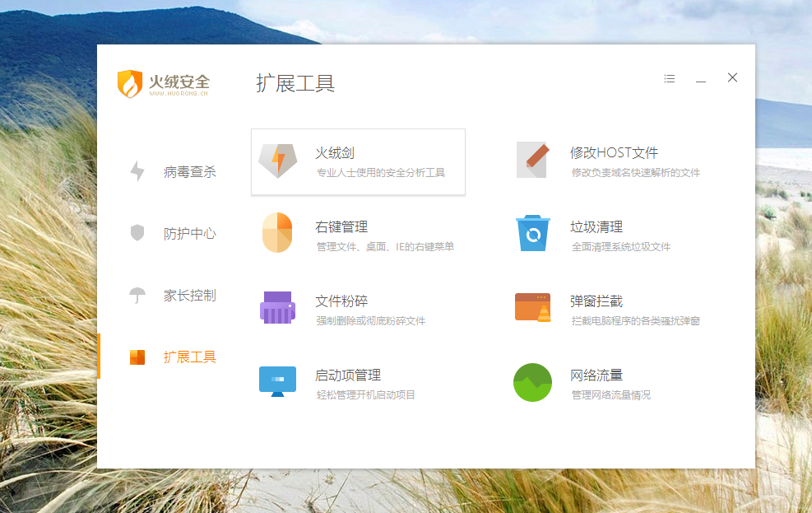This screenshot has width=812, height=513.
Task: Open the 弹窗拦截 window icon
Action: pos(533,307)
